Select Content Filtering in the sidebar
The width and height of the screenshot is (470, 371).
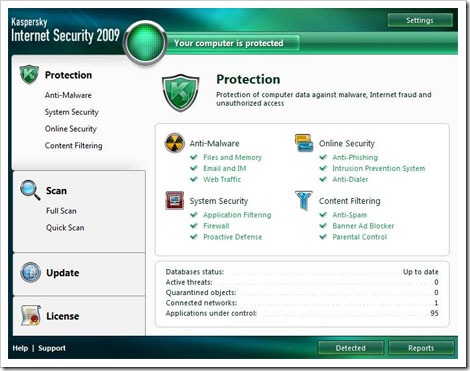click(x=74, y=146)
